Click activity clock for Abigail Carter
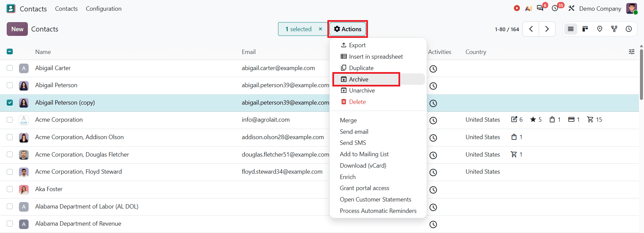Image resolution: width=644 pixels, height=233 pixels. 433,69
